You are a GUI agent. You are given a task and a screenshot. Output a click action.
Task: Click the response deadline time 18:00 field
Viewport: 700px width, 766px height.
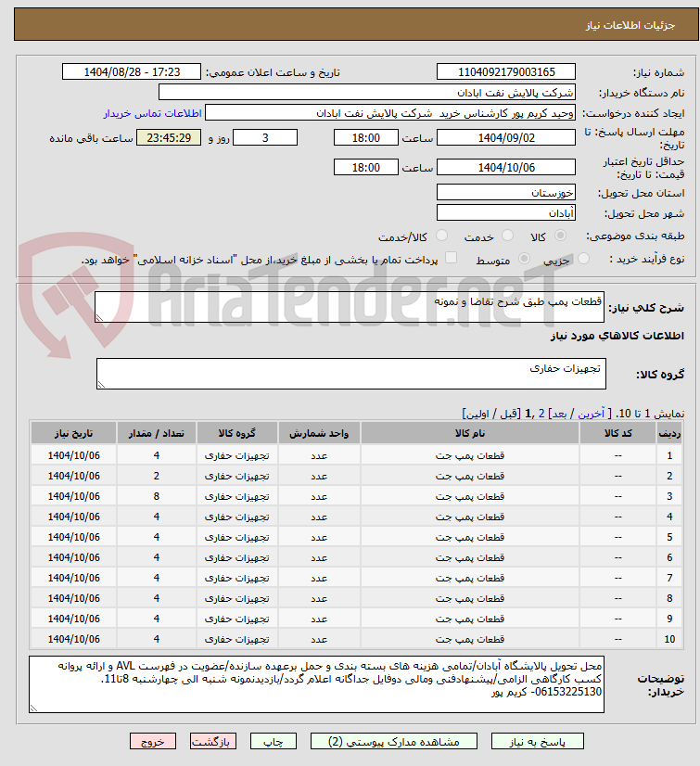coord(366,138)
